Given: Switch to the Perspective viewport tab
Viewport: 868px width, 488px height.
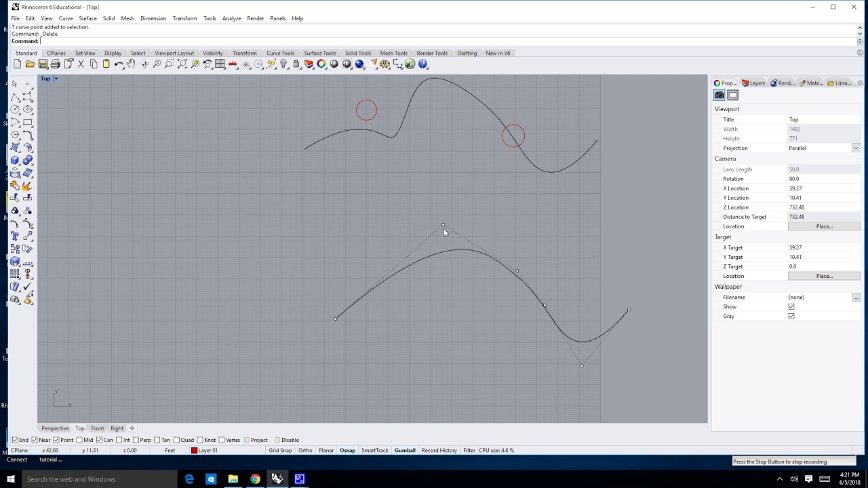Looking at the screenshot, I should 55,428.
